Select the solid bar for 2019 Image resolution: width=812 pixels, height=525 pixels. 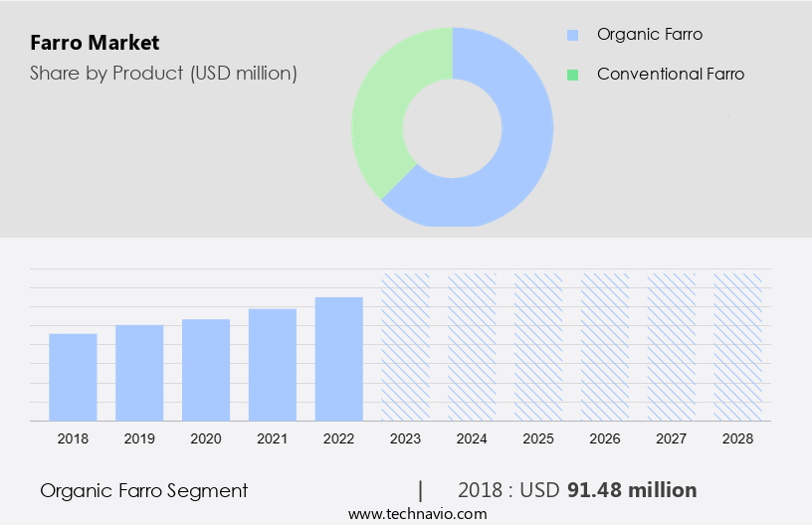(x=139, y=373)
